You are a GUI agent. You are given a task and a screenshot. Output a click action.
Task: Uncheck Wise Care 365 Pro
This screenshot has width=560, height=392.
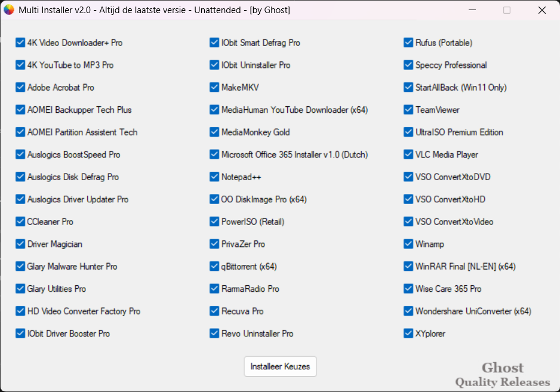[408, 289]
